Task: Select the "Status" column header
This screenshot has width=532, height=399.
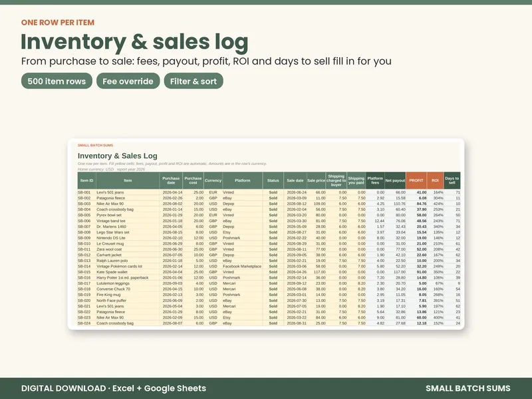Action: tap(273, 180)
